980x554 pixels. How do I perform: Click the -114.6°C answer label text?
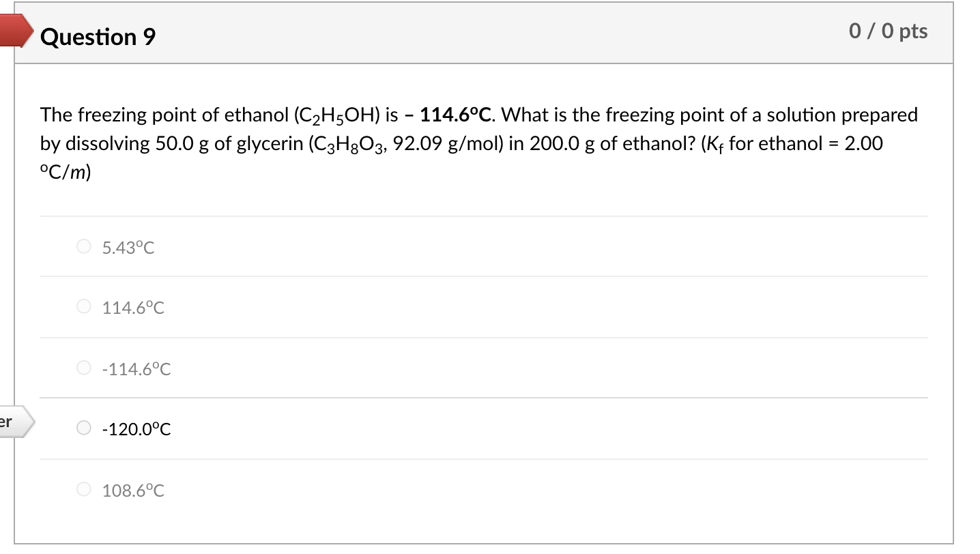click(x=136, y=368)
